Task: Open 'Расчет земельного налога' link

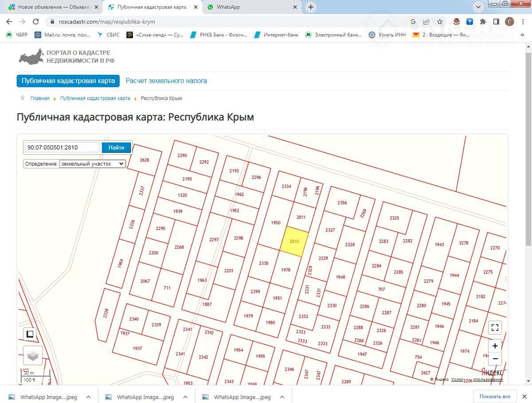Action: (166, 81)
